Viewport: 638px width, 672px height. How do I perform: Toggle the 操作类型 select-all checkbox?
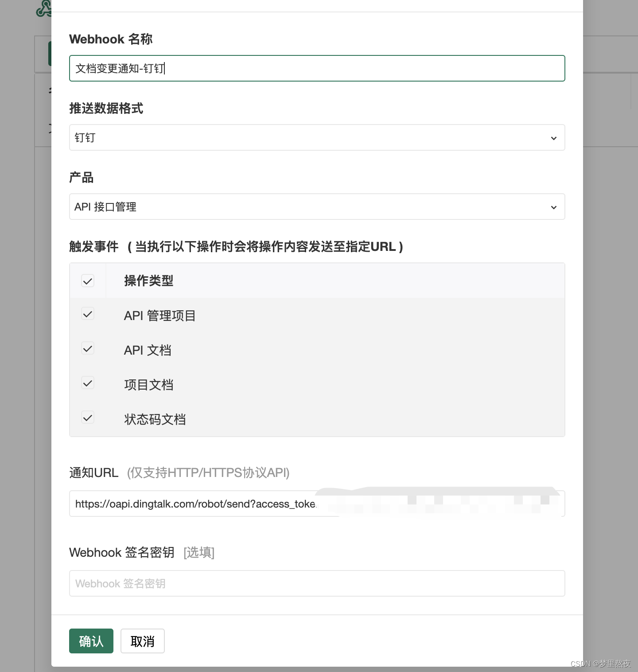pos(88,281)
